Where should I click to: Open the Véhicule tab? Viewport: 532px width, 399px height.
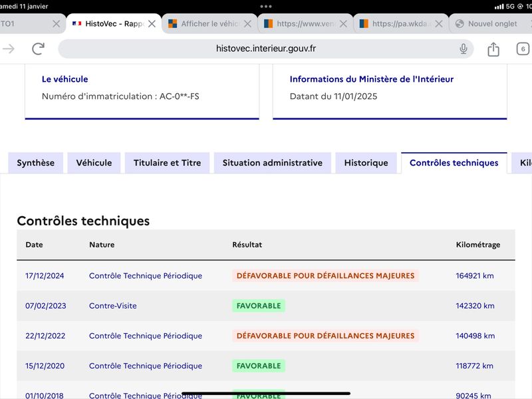click(x=94, y=163)
